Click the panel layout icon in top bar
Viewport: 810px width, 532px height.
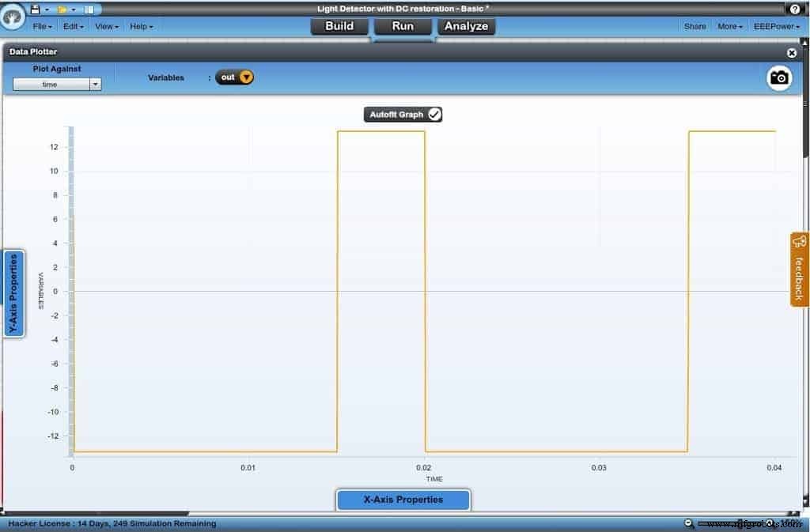(x=89, y=9)
